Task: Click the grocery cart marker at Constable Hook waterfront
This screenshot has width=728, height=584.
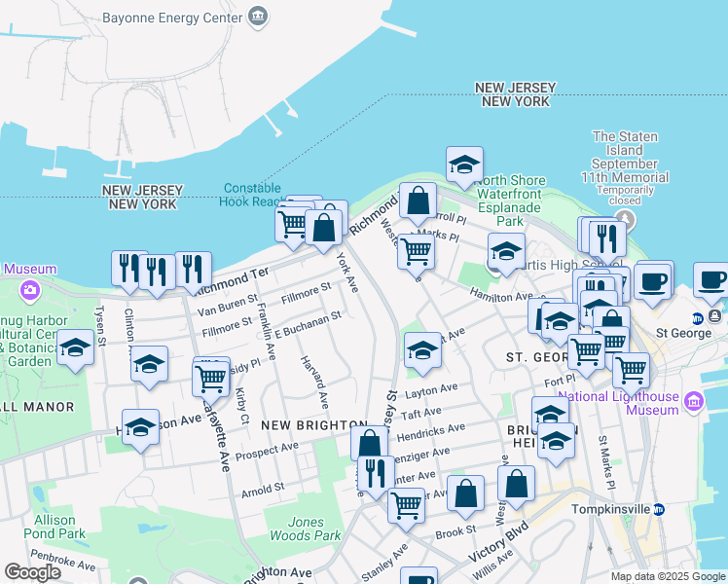Action: point(293,227)
